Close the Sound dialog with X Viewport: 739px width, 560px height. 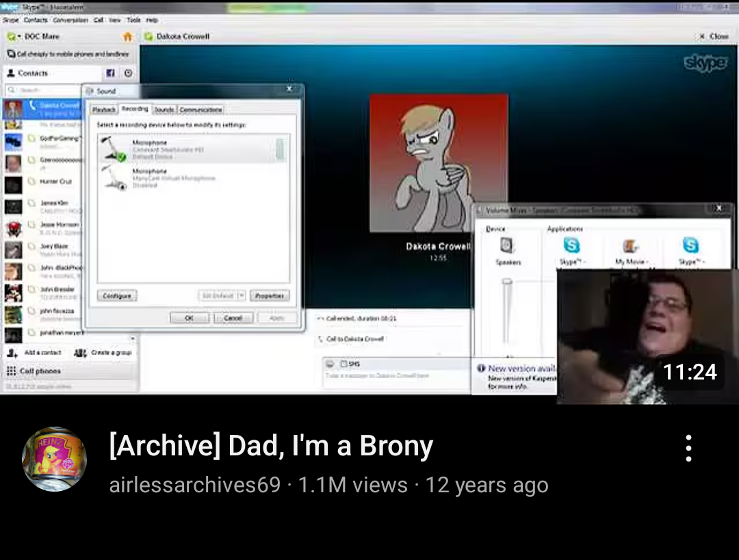coord(289,88)
